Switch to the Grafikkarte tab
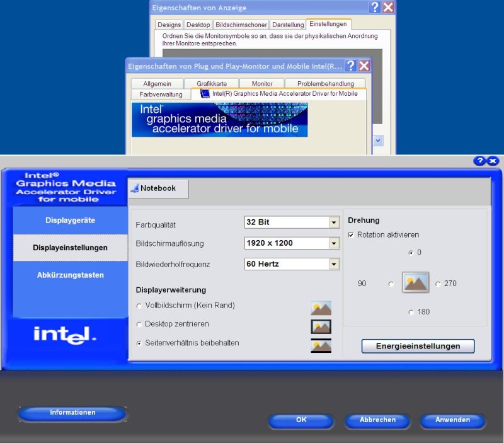 click(x=212, y=84)
